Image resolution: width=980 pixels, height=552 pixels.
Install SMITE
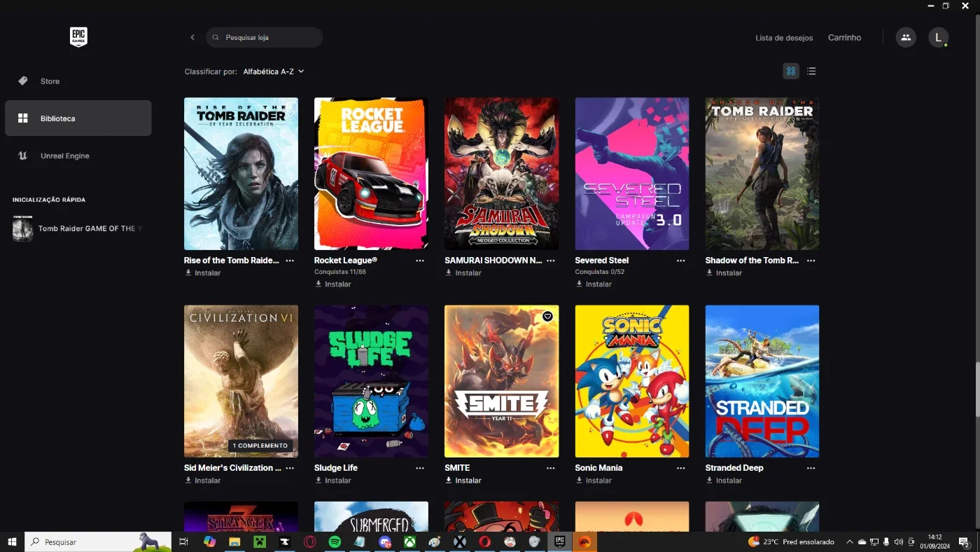pyautogui.click(x=463, y=481)
